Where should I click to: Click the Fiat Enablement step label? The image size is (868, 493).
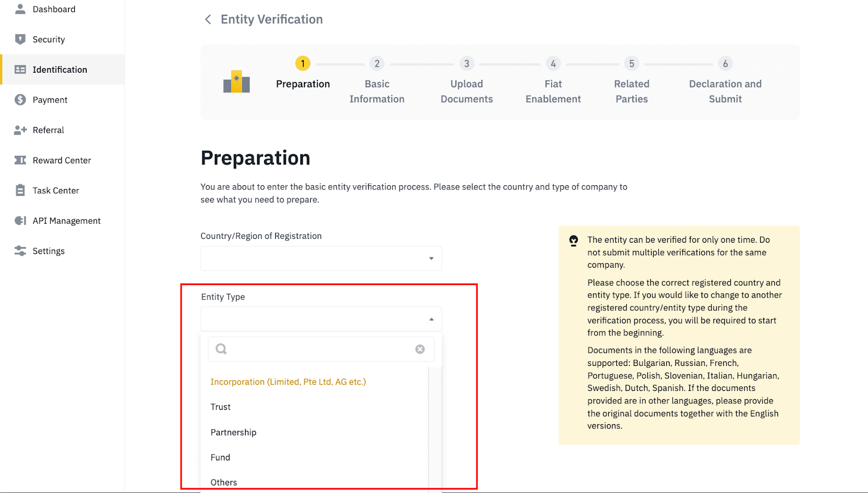553,91
